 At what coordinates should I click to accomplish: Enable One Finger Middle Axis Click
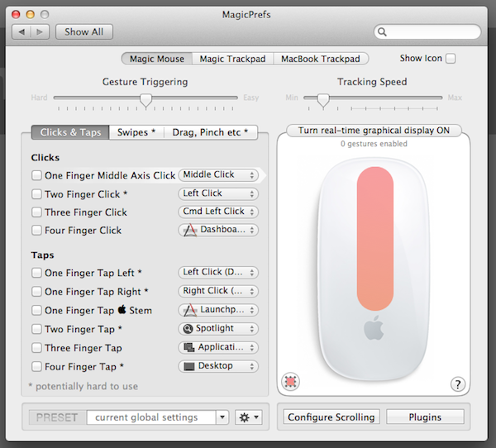coord(36,175)
